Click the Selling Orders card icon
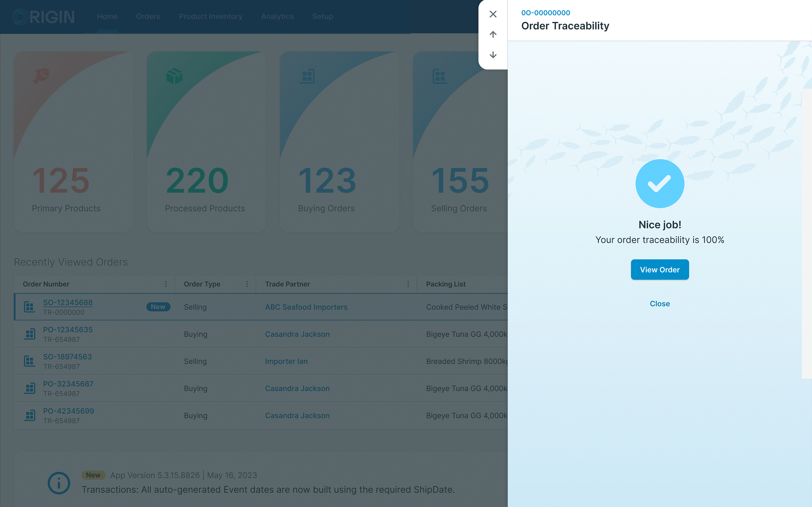Viewport: 812px width, 507px height. coord(439,76)
